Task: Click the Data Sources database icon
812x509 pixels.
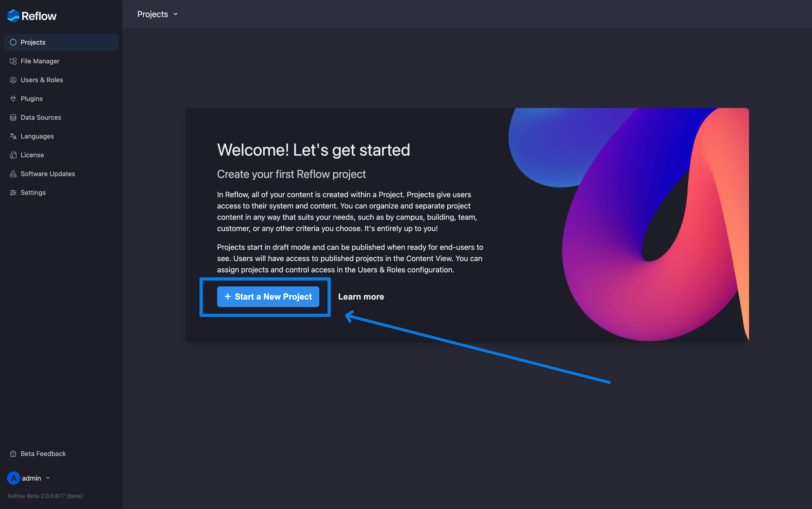Action: [x=13, y=117]
